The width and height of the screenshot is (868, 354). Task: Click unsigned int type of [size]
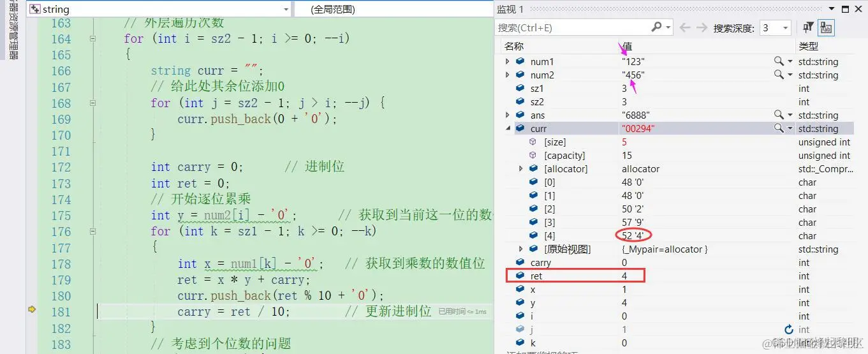click(824, 142)
